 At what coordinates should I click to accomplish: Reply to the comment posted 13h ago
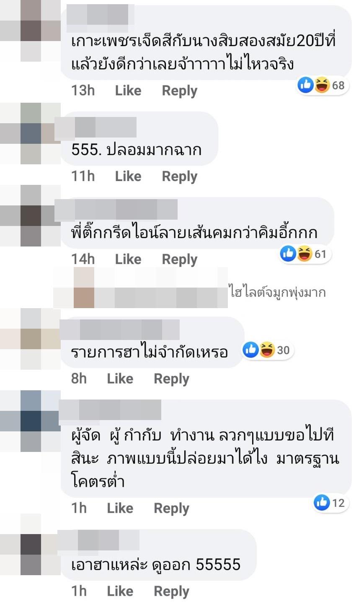click(x=180, y=91)
